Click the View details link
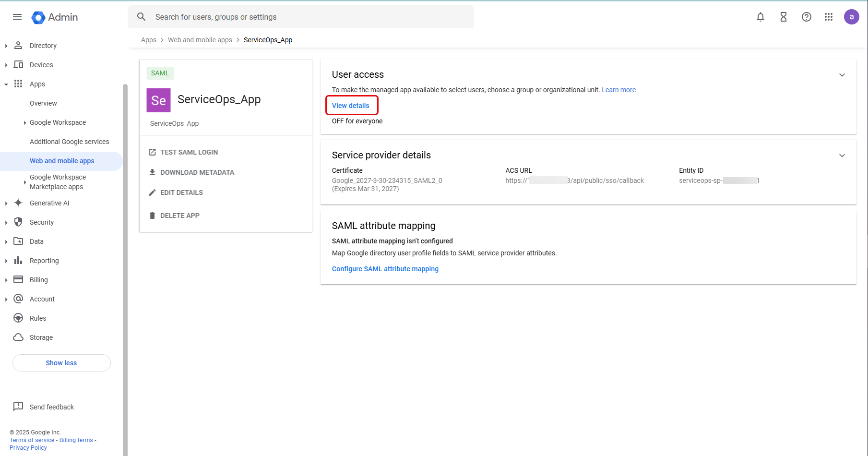The width and height of the screenshot is (868, 456). coord(351,106)
